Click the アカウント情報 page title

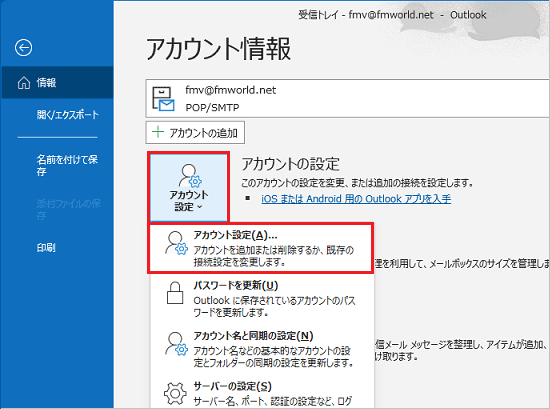click(218, 48)
